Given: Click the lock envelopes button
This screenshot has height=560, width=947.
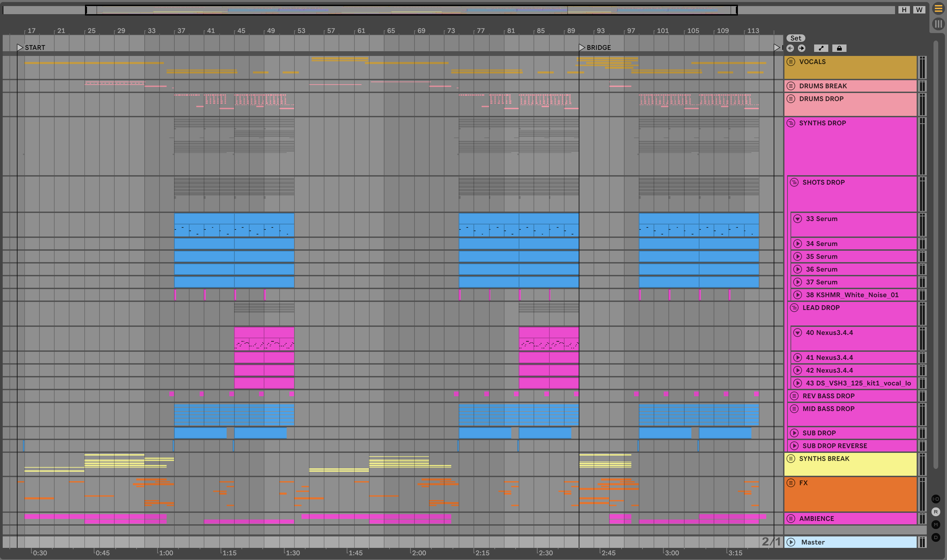Looking at the screenshot, I should pyautogui.click(x=839, y=48).
